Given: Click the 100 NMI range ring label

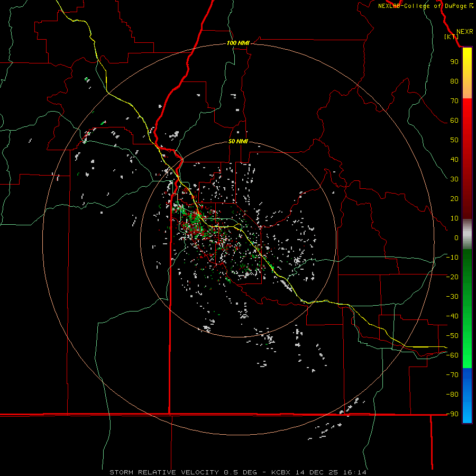Looking at the screenshot, I should (x=238, y=43).
